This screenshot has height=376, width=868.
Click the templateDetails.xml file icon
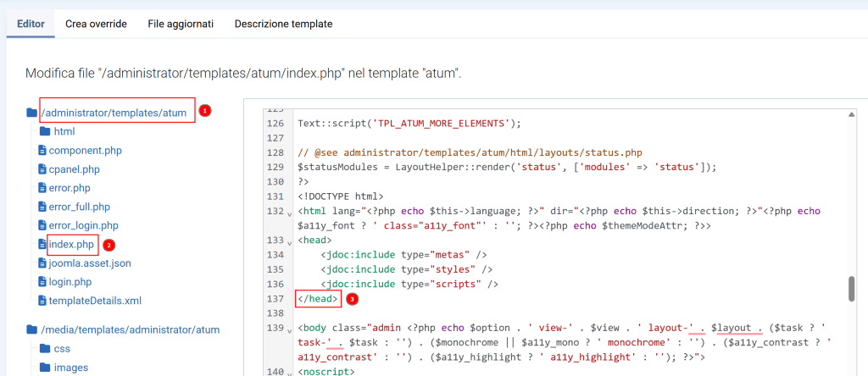42,301
